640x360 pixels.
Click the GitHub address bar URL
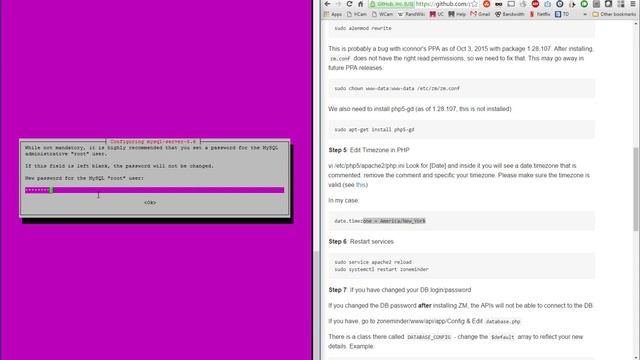click(x=442, y=4)
